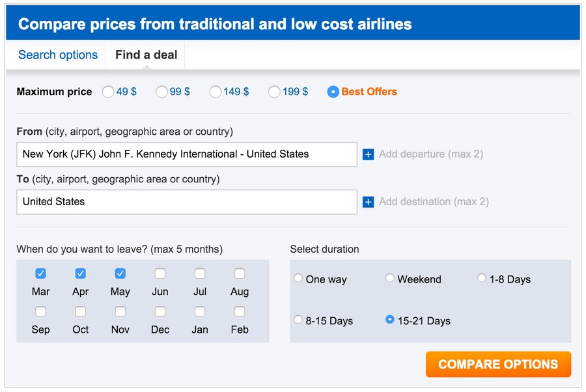Open the Find a deal tab
Image resolution: width=586 pixels, height=392 pixels.
pos(146,55)
